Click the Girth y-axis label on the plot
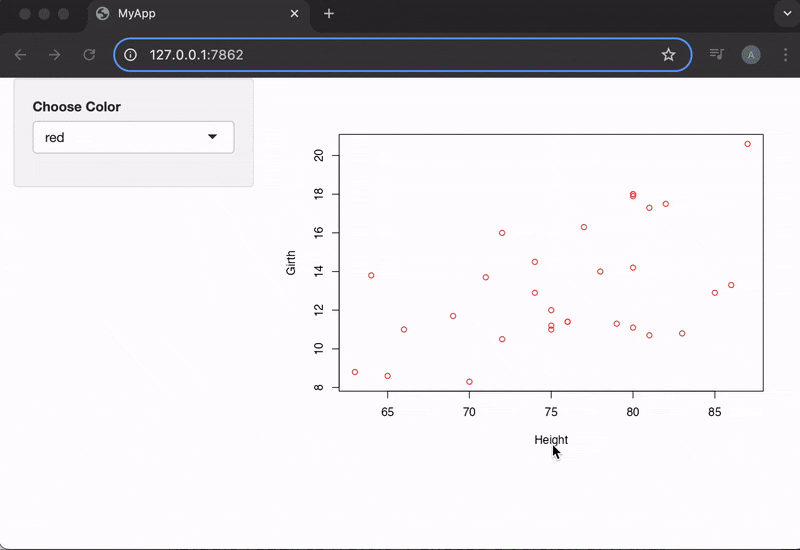800x550 pixels. point(291,262)
